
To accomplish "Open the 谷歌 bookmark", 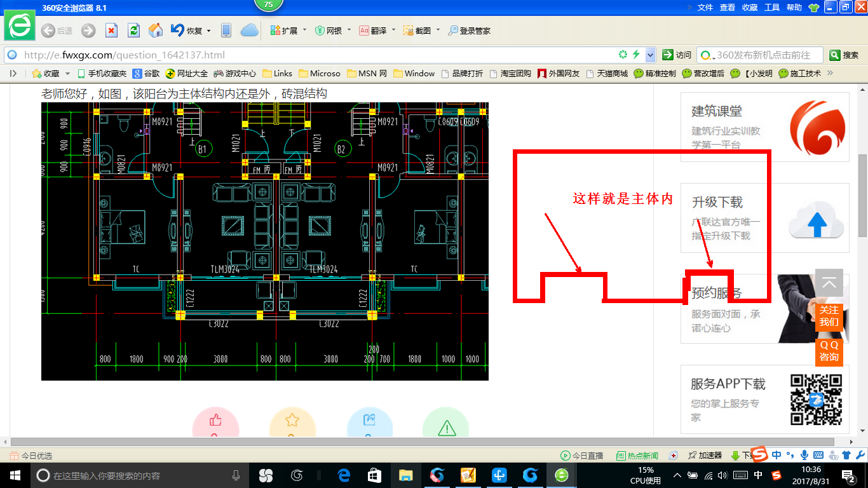I will tap(146, 74).
